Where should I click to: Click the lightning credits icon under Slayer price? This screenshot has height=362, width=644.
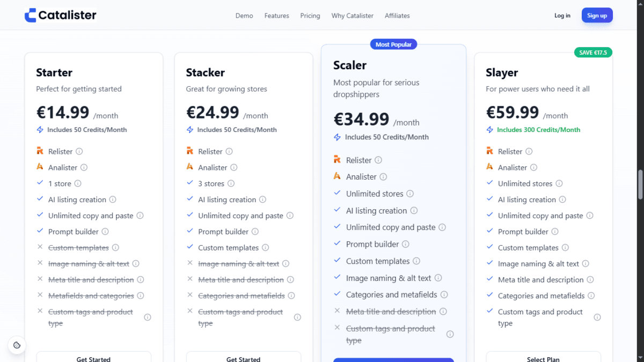491,130
